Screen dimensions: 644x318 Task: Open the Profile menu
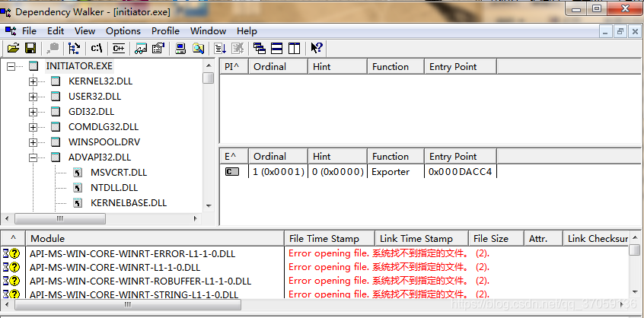click(x=165, y=31)
